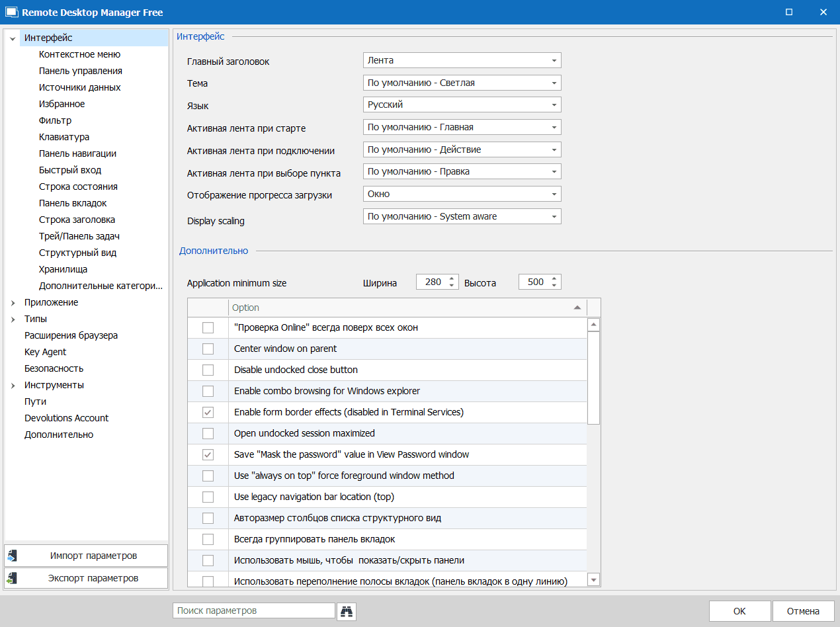Viewport: 840px width, 627px height.
Task: Select Контекстное меню in the sidebar
Action: pos(79,54)
